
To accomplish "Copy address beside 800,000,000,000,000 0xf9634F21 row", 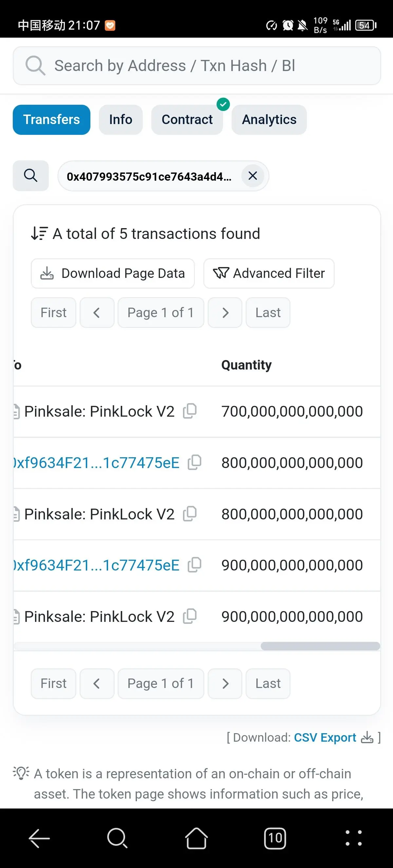I will [x=195, y=462].
